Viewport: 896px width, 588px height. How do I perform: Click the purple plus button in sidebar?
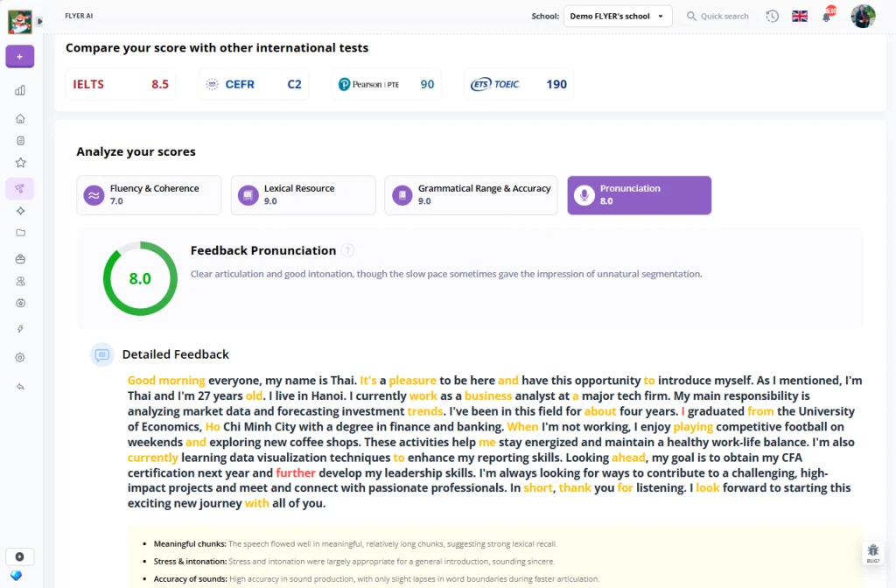pos(20,57)
